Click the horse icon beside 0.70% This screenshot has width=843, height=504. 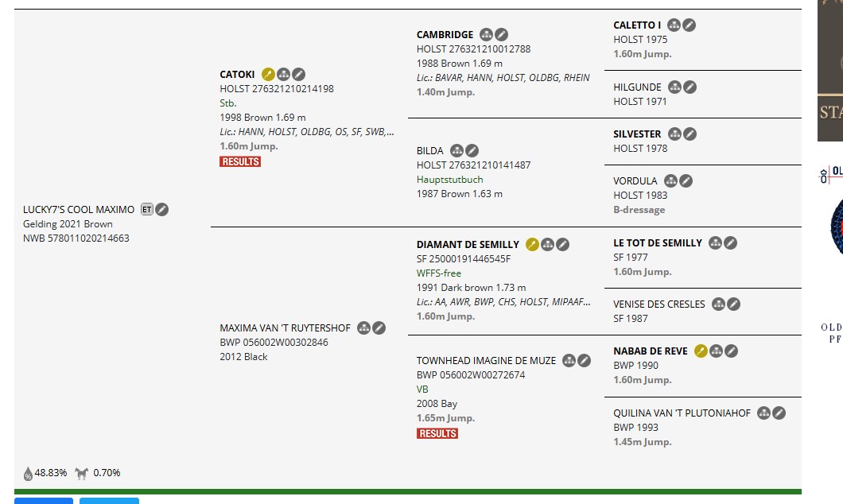[x=81, y=473]
